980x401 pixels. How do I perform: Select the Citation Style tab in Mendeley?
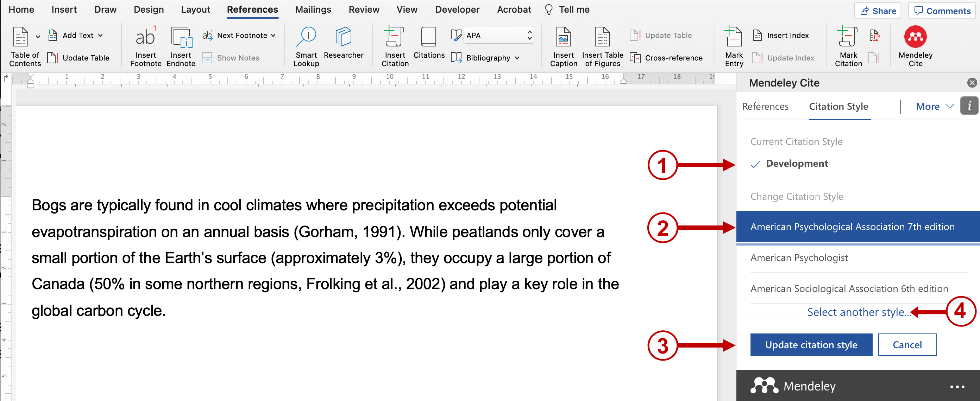[838, 107]
